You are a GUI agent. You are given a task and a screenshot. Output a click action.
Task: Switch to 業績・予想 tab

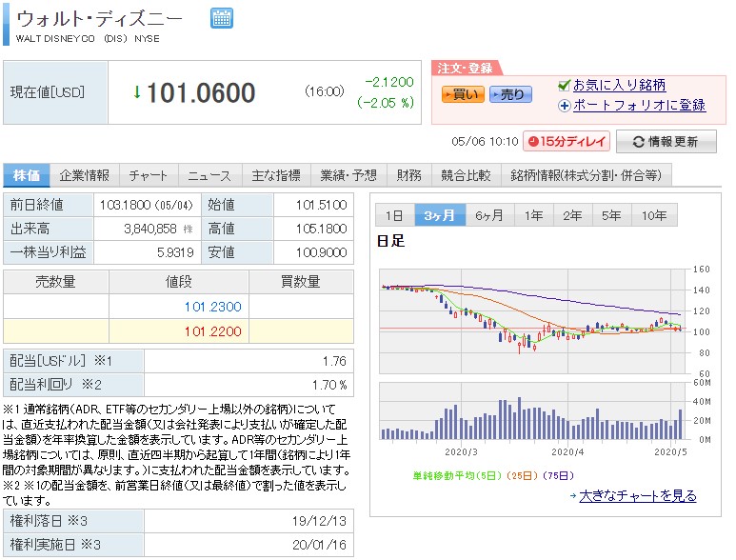coord(348,175)
